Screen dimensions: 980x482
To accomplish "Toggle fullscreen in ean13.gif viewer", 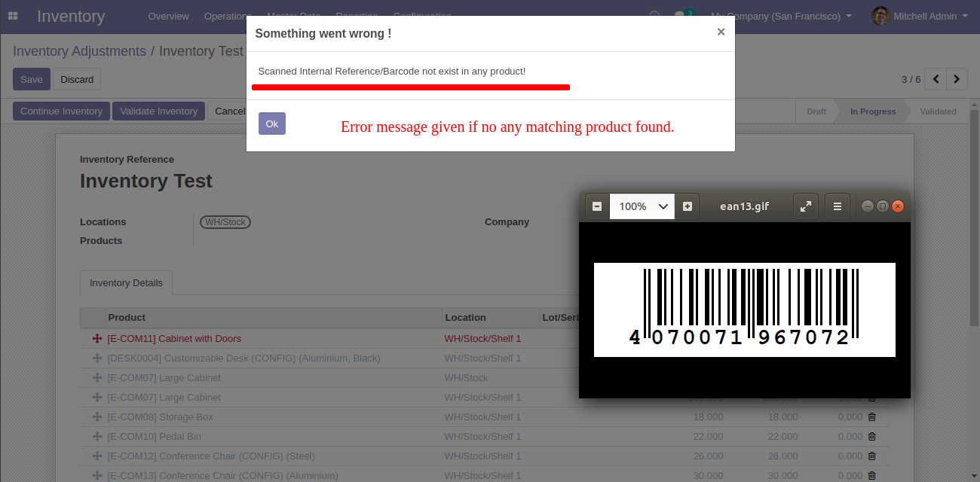I will [806, 206].
